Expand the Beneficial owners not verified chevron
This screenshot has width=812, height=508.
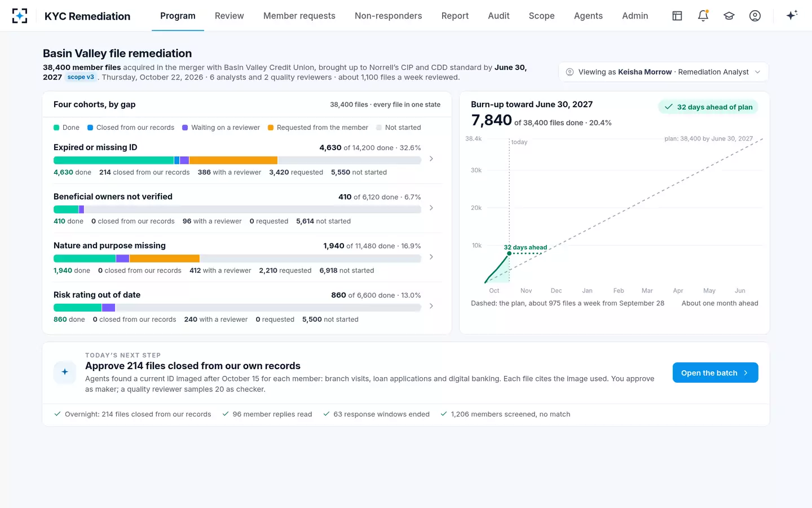[x=431, y=208]
